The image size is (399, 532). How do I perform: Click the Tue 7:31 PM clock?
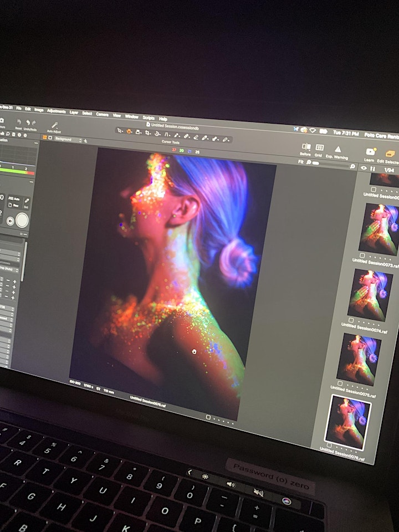coord(346,133)
